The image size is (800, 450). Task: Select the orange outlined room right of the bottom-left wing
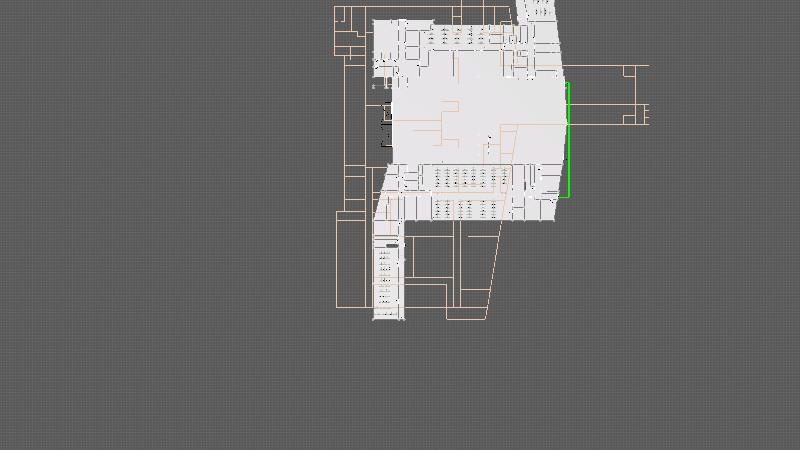tap(430, 258)
